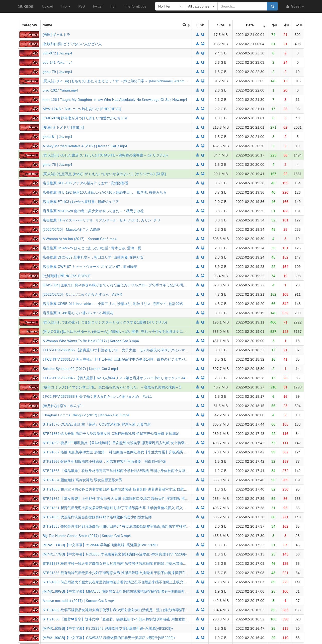The width and height of the screenshot is (322, 644).
Task: Open magnet link for PRINCESS FORCE row
Action: tap(203, 276)
